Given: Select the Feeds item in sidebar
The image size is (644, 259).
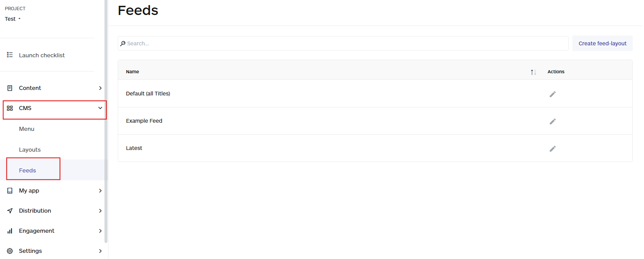Looking at the screenshot, I should (x=27, y=170).
